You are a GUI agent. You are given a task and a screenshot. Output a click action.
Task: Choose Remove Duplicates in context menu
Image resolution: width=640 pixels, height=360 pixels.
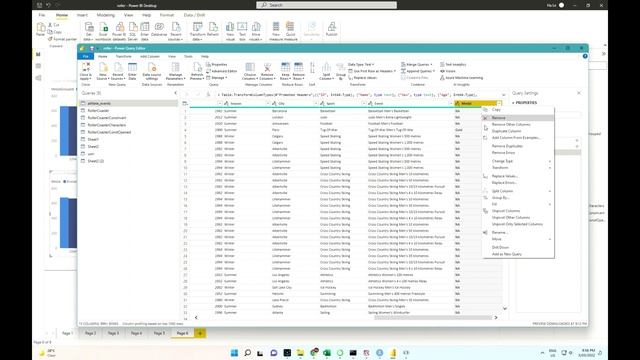point(518,146)
